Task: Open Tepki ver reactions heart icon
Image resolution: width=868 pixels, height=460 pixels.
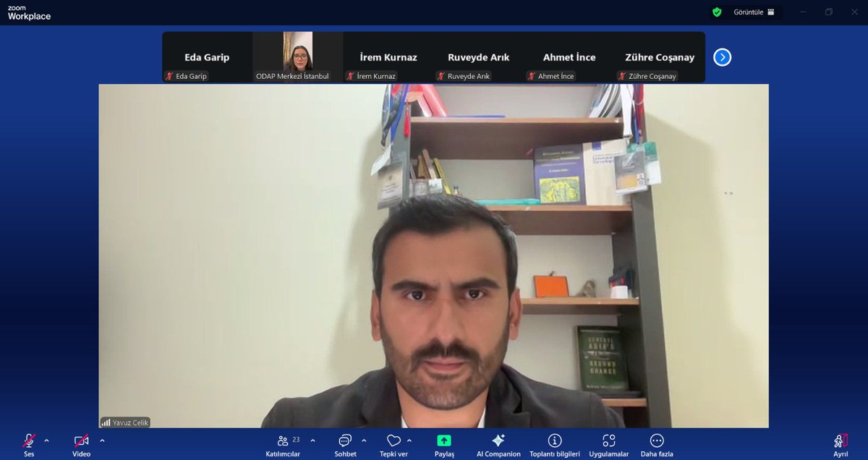Action: pos(393,440)
